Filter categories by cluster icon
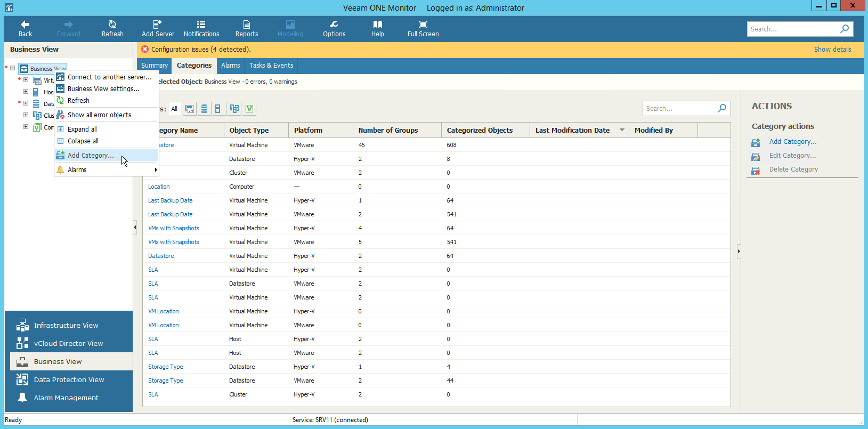The height and width of the screenshot is (429, 868). pos(234,109)
